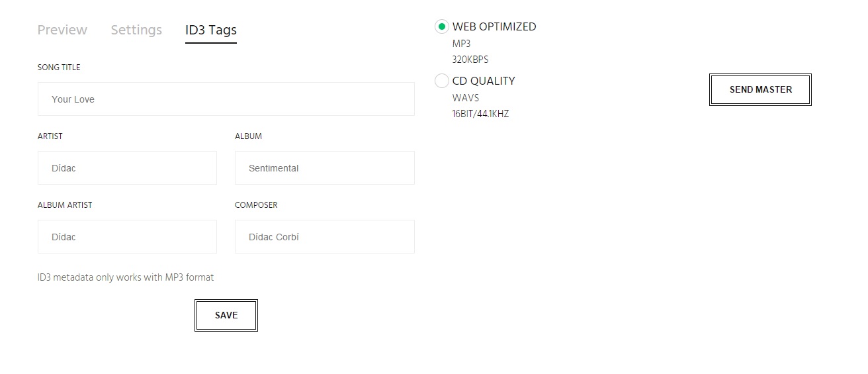The width and height of the screenshot is (868, 374).
Task: Focus the Artist input field
Action: point(127,168)
